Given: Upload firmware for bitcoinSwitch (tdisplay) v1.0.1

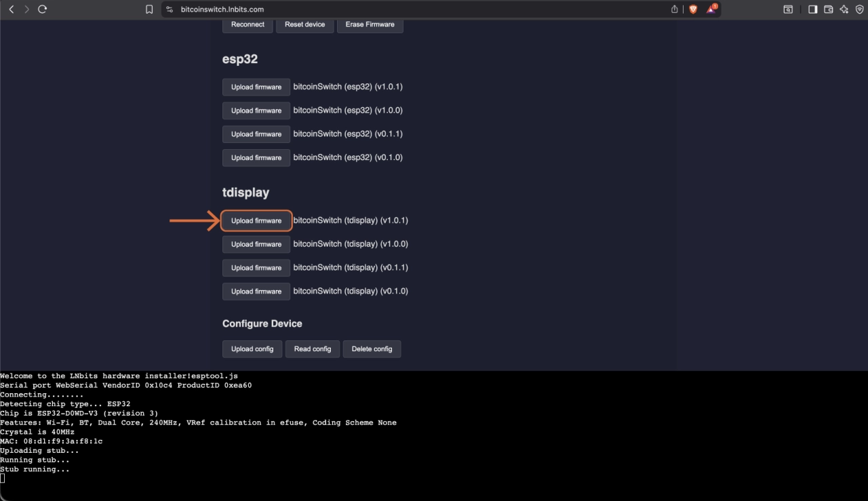Looking at the screenshot, I should click(256, 221).
